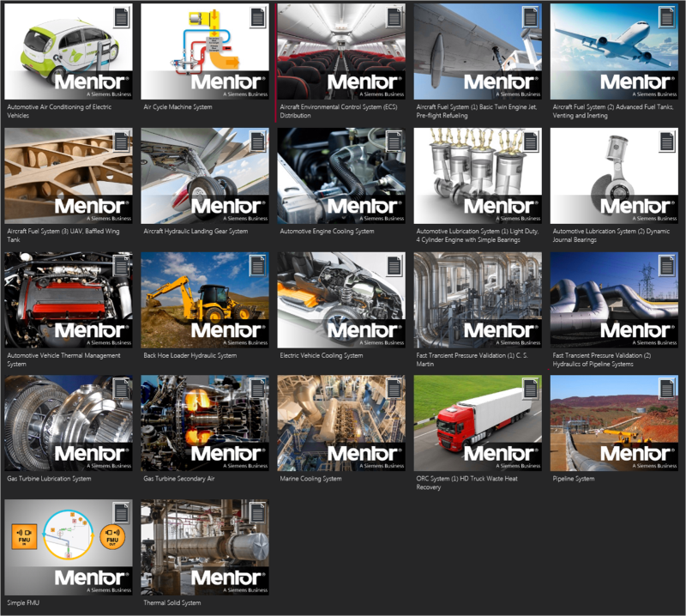Click 'ORC System (1) HD Truck Waste Heat Recovery' title
686x616 pixels.
coord(466,483)
